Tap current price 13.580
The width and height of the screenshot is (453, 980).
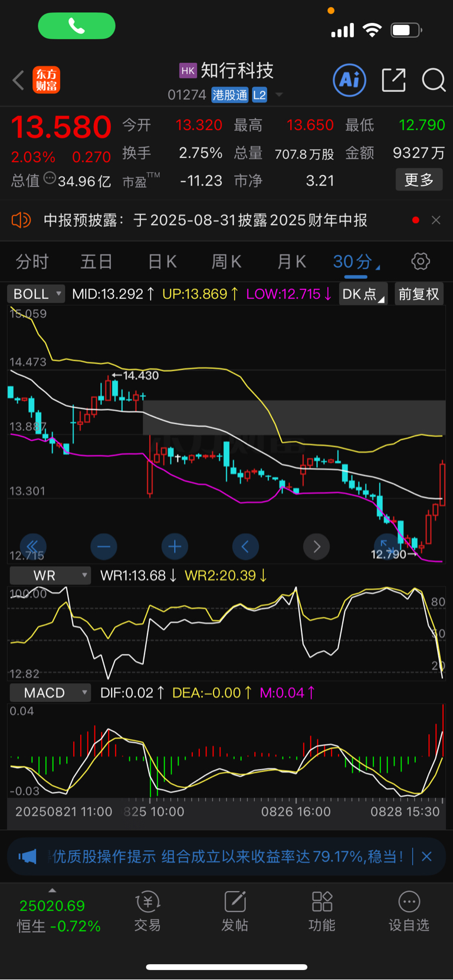(61, 127)
